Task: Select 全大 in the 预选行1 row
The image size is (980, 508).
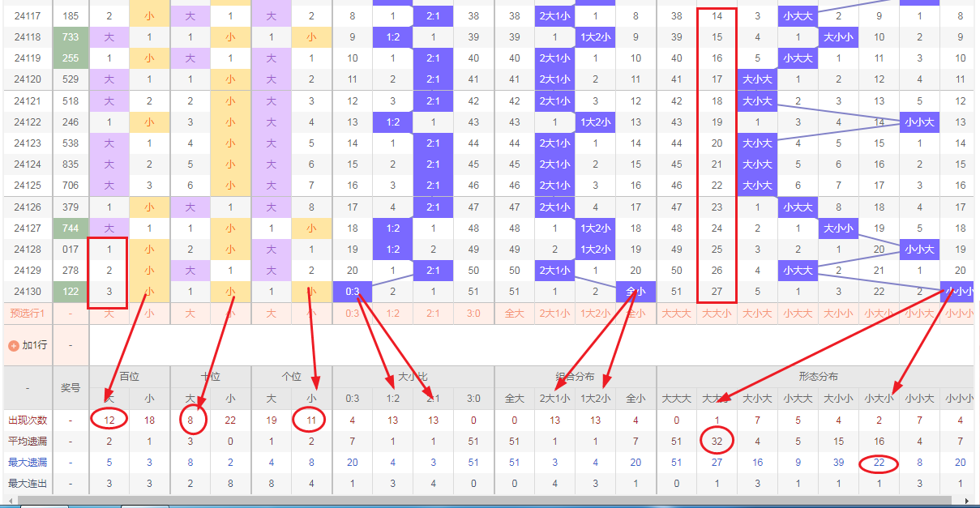Action: (515, 314)
